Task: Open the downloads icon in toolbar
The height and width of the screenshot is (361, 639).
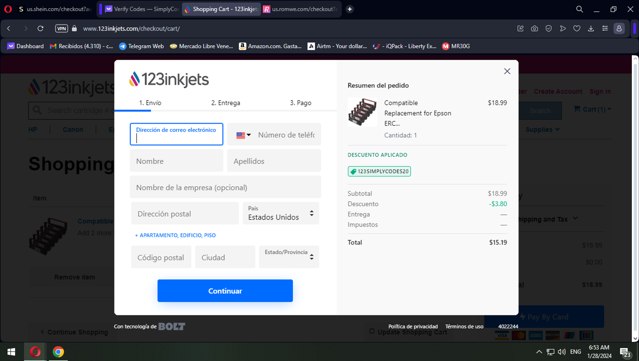Action: pyautogui.click(x=591, y=29)
